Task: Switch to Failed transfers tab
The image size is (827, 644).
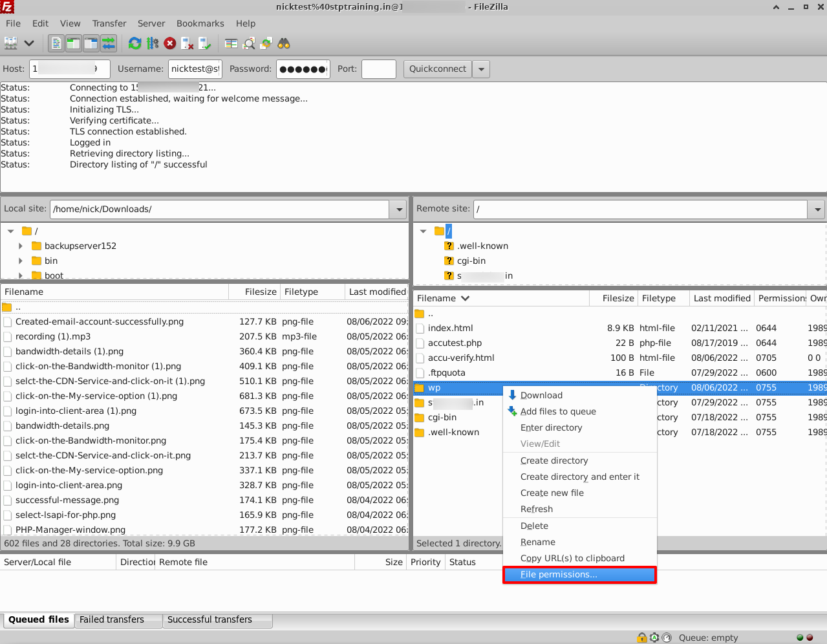Action: click(118, 619)
